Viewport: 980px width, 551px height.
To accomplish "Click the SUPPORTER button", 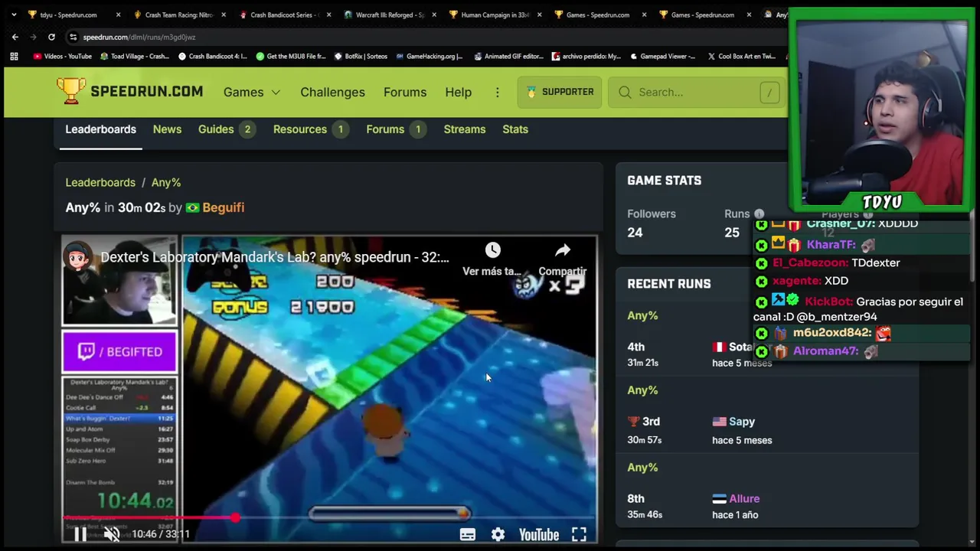I will [560, 92].
